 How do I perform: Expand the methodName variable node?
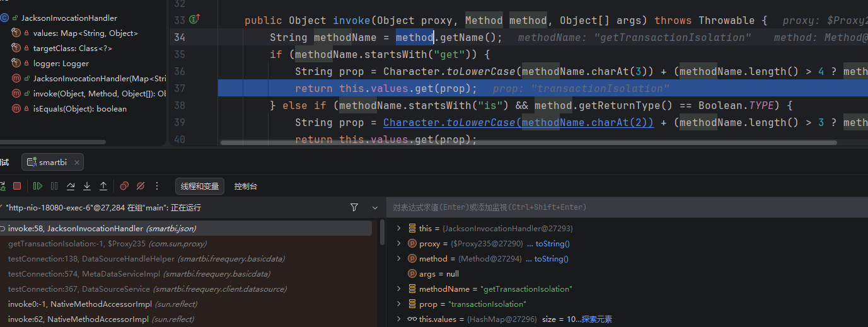[398, 289]
